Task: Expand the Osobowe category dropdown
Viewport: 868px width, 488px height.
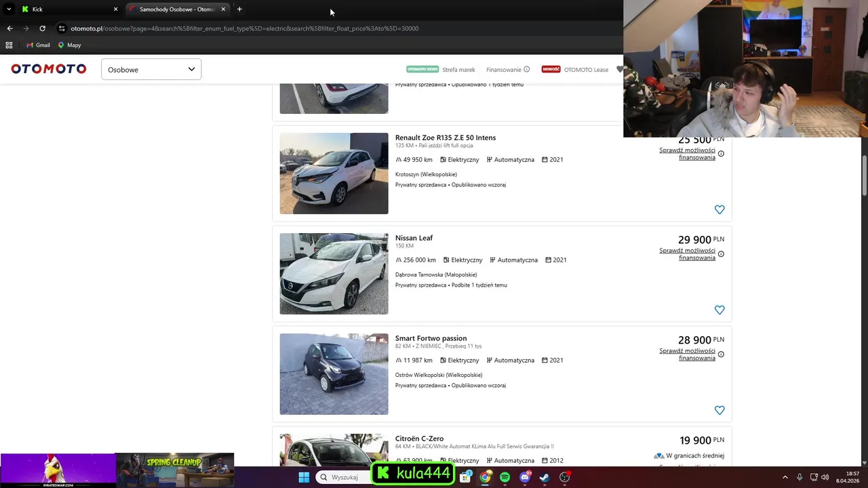Action: coord(151,69)
